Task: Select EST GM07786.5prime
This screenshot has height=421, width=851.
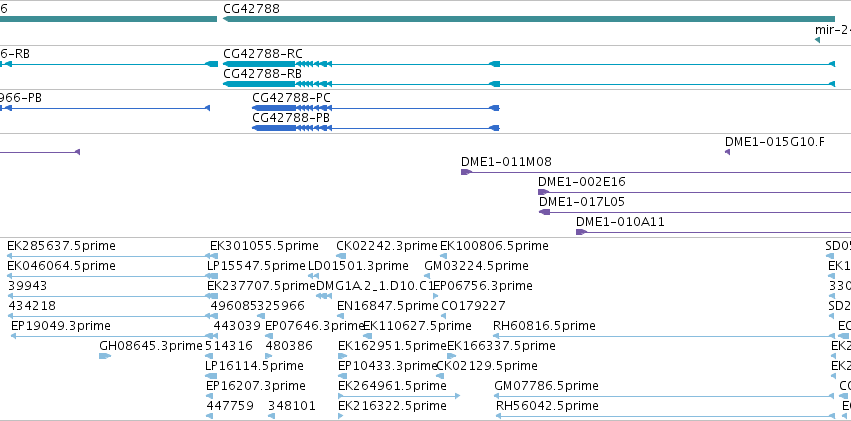Action: [547, 386]
